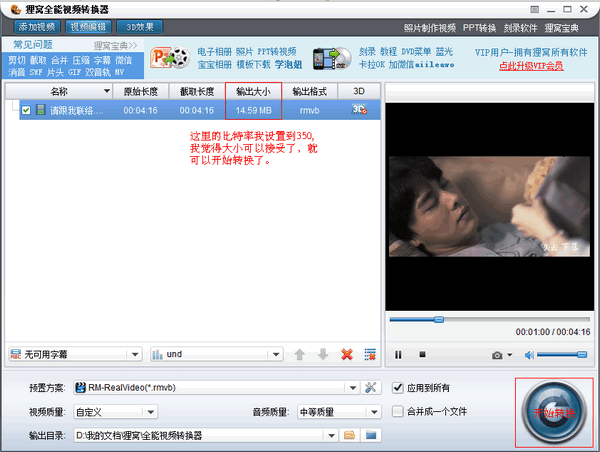Click the 压缩 compress FAQ link
This screenshot has height=452, width=600.
click(x=81, y=60)
